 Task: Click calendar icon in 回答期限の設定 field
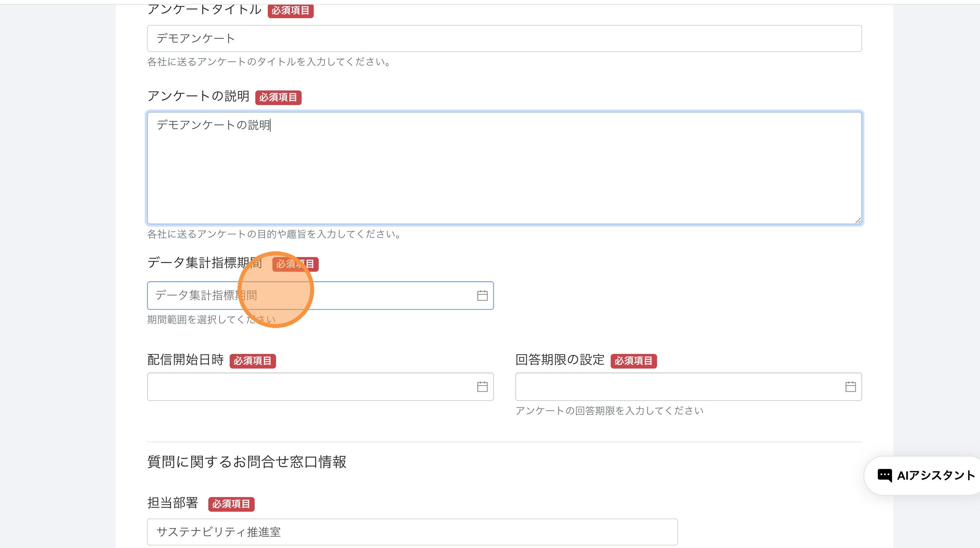coord(850,386)
